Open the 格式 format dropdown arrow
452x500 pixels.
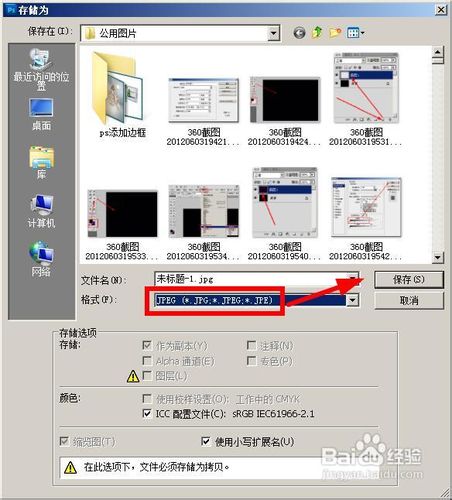coord(352,300)
